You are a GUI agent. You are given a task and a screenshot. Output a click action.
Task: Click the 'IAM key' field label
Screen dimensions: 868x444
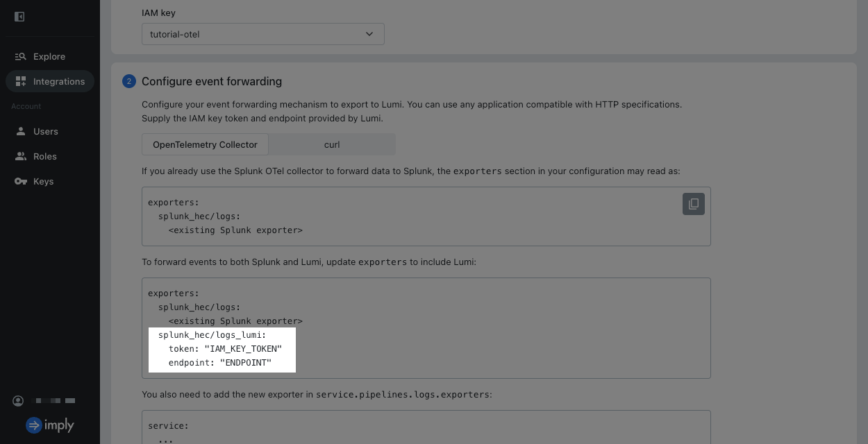click(x=158, y=12)
